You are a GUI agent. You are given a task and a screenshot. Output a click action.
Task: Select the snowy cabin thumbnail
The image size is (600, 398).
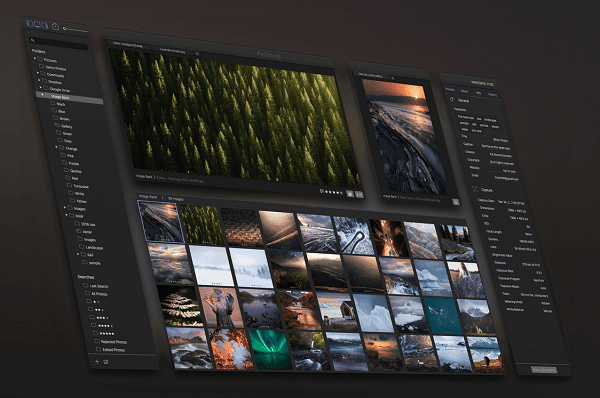tap(338, 312)
